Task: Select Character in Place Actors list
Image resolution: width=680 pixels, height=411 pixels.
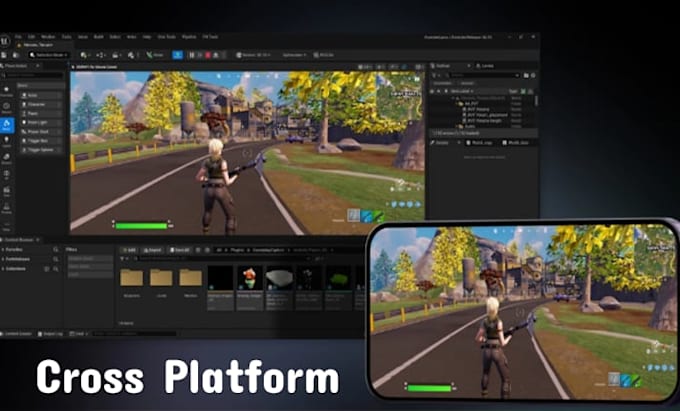Action: 42,104
